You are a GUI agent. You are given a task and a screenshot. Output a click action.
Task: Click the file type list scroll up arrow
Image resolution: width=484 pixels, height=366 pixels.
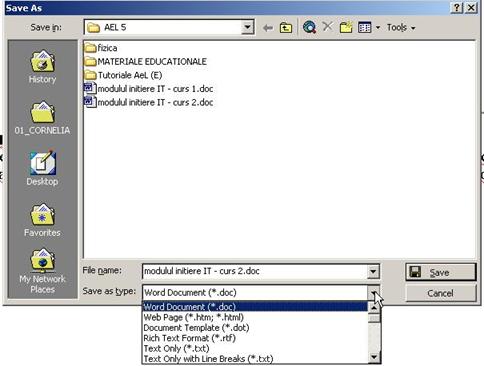(x=374, y=307)
